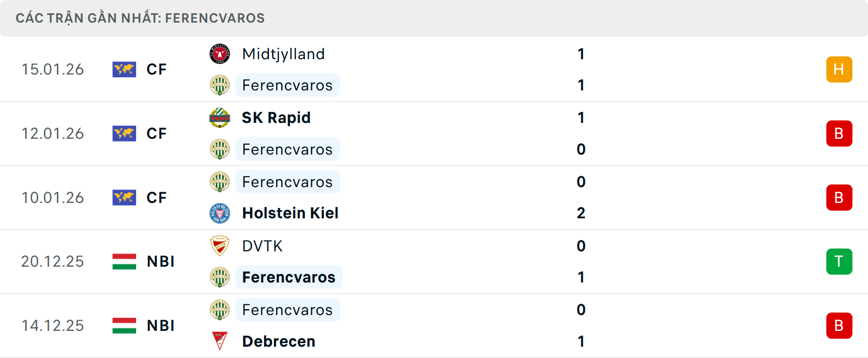Click Hungary flag for 14.12.25 match
Screen dimensions: 868x358
click(124, 325)
